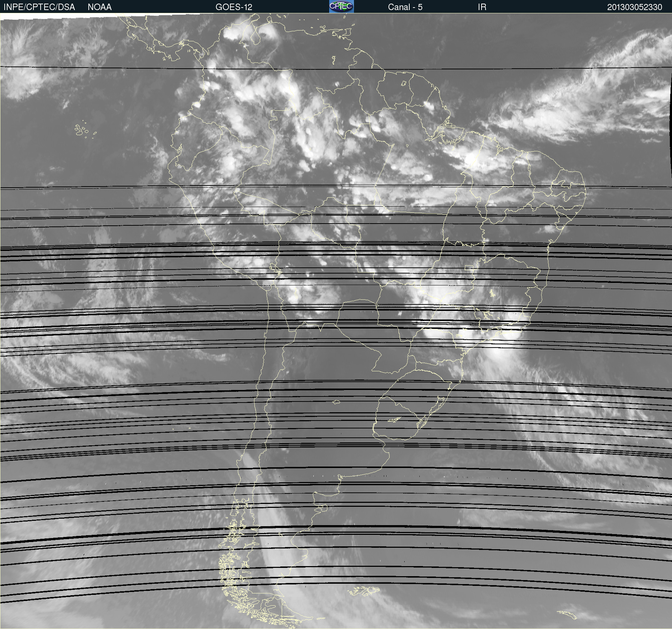
Task: Click the 'GOES-12' satellite label
Action: point(234,7)
